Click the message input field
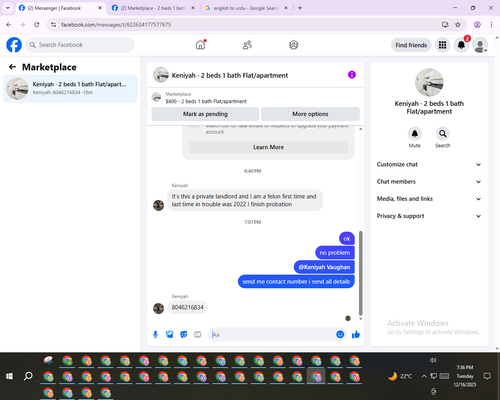This screenshot has height=400, width=500. pyautogui.click(x=272, y=334)
